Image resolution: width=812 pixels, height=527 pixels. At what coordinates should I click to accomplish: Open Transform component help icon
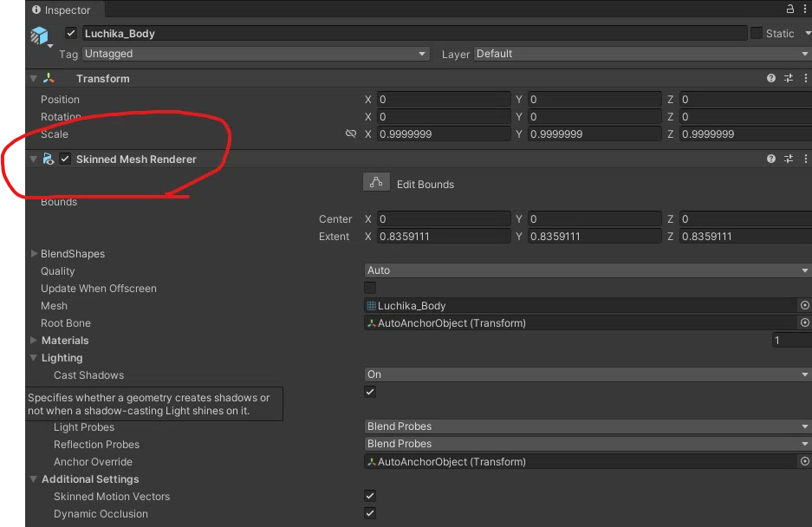tap(771, 78)
